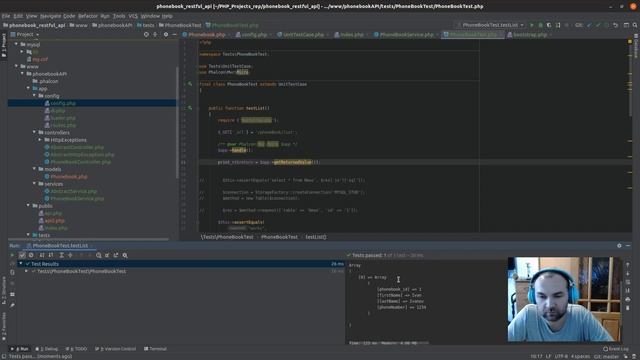The height and width of the screenshot is (360, 640).
Task: Collapse the Test Results node
Action: tap(21, 264)
